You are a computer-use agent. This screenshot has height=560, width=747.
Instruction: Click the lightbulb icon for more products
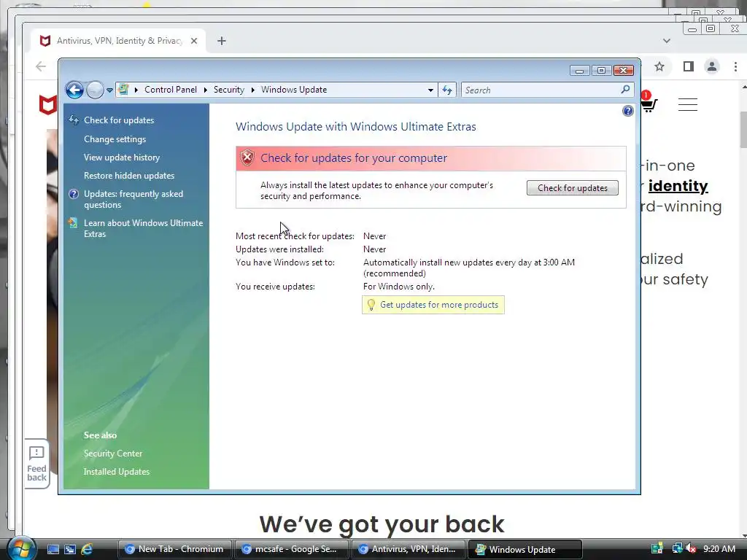pyautogui.click(x=371, y=305)
